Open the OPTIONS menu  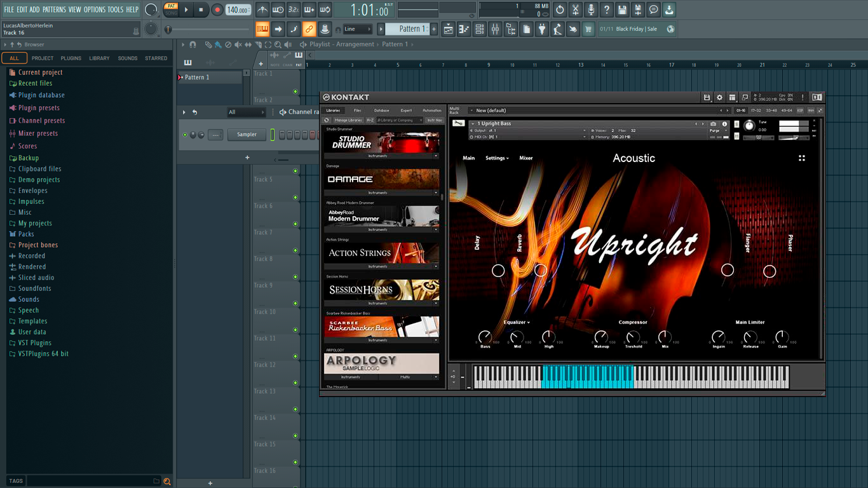(x=95, y=10)
